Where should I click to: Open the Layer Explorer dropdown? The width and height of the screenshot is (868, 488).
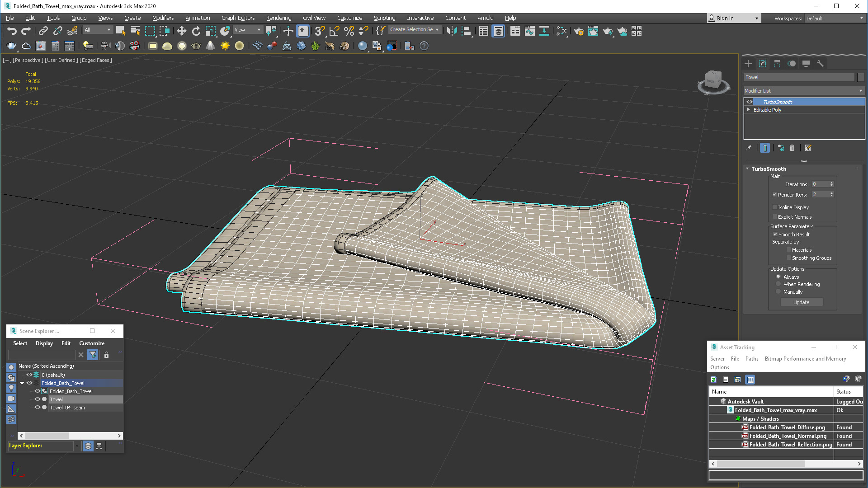click(x=77, y=446)
